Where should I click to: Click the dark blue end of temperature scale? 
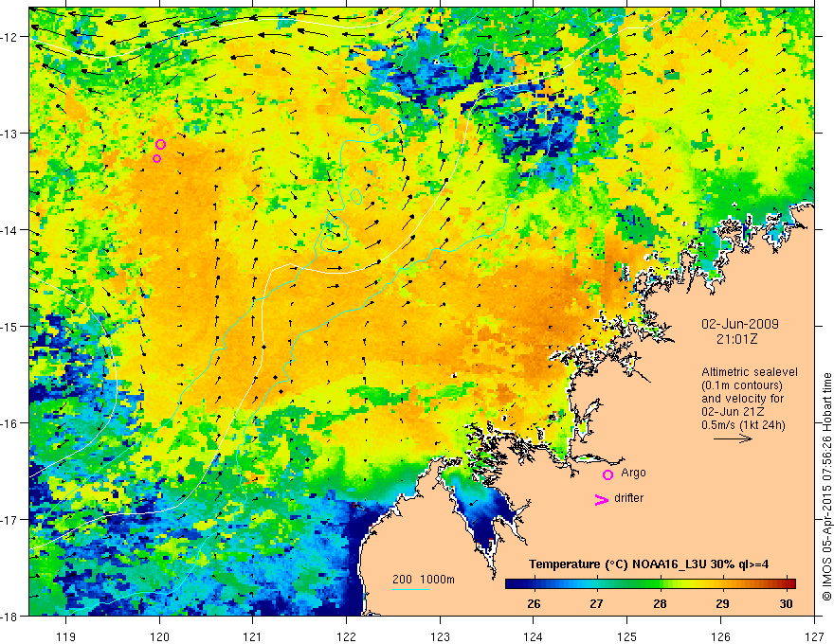tap(511, 584)
